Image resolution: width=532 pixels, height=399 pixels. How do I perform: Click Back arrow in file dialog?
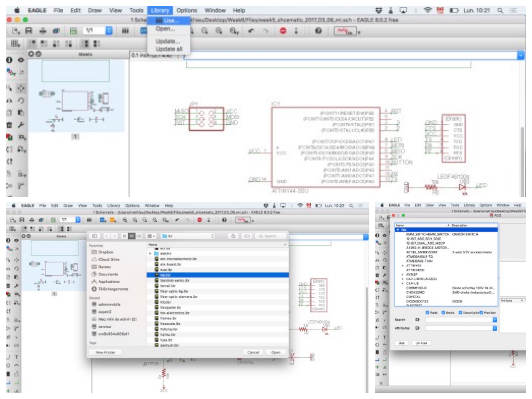tap(107, 236)
